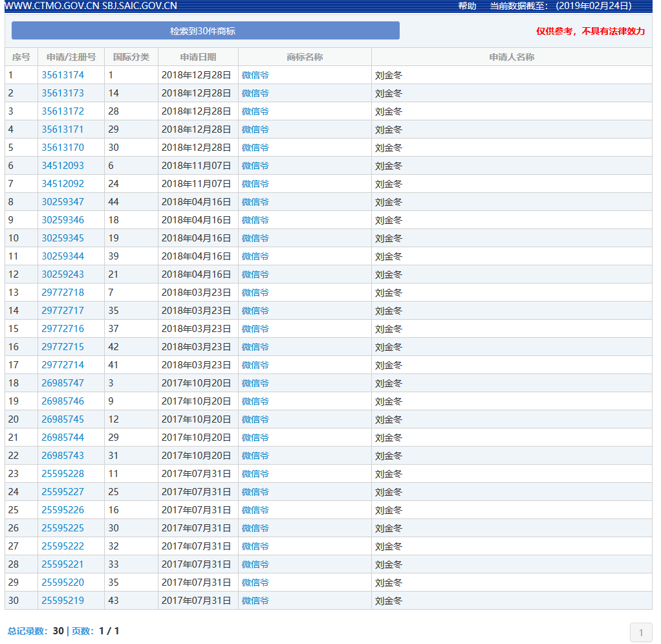View trademark record 30259345
The image size is (661, 644).
pyautogui.click(x=63, y=238)
